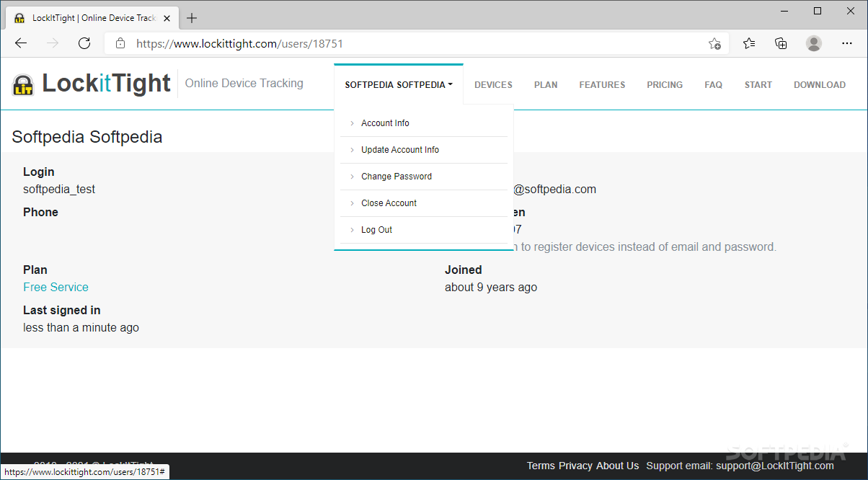
Task: Open the browser settings ellipsis menu
Action: coord(846,43)
